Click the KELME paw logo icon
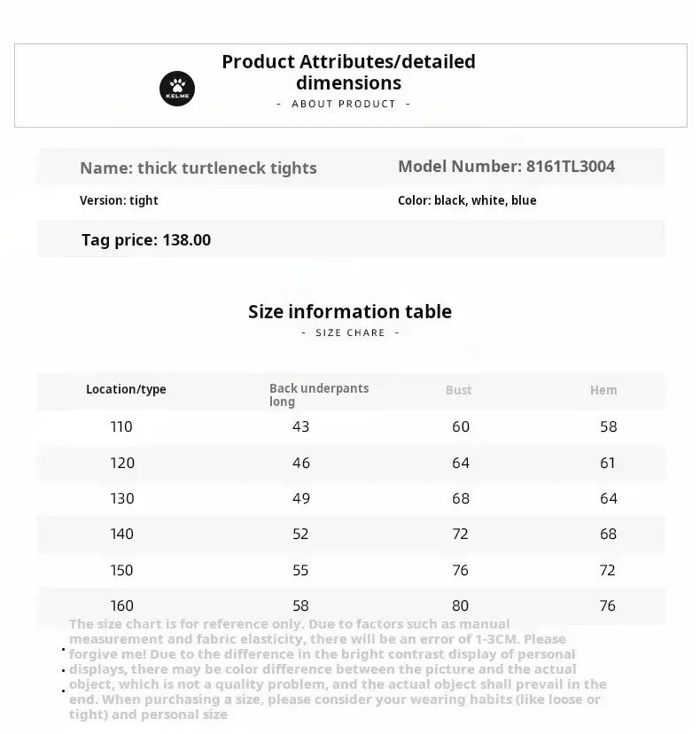 [x=177, y=89]
